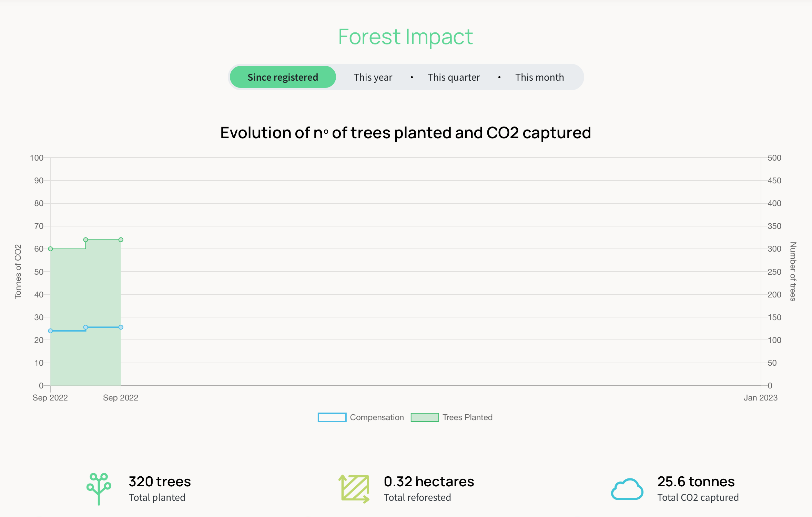The height and width of the screenshot is (517, 812).
Task: Toggle Trees Planted series in legend
Action: [467, 417]
